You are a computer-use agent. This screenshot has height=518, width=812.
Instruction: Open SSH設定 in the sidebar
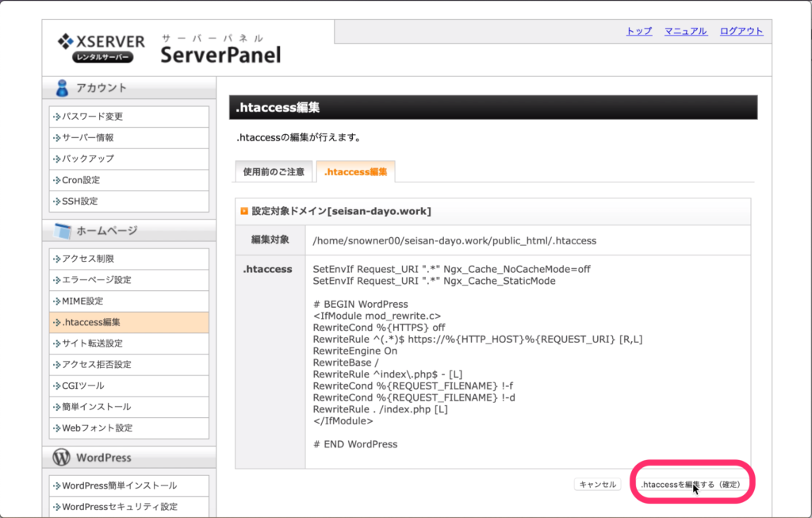point(80,201)
